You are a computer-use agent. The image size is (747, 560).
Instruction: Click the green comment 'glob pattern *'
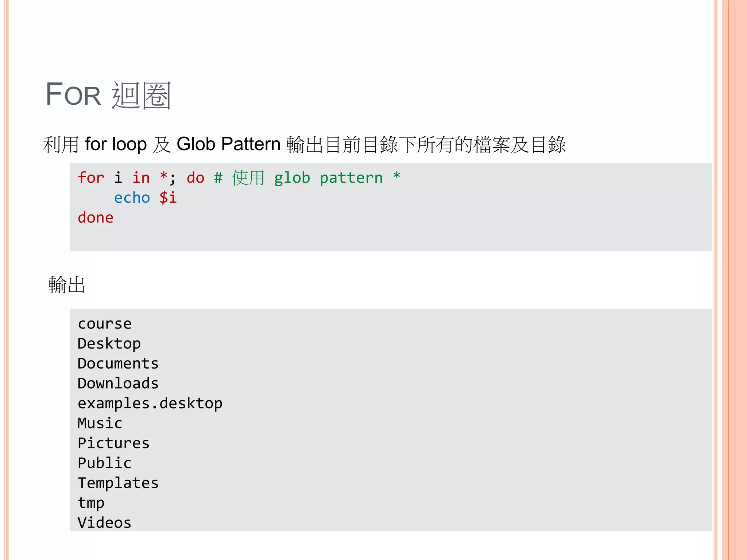(x=337, y=178)
